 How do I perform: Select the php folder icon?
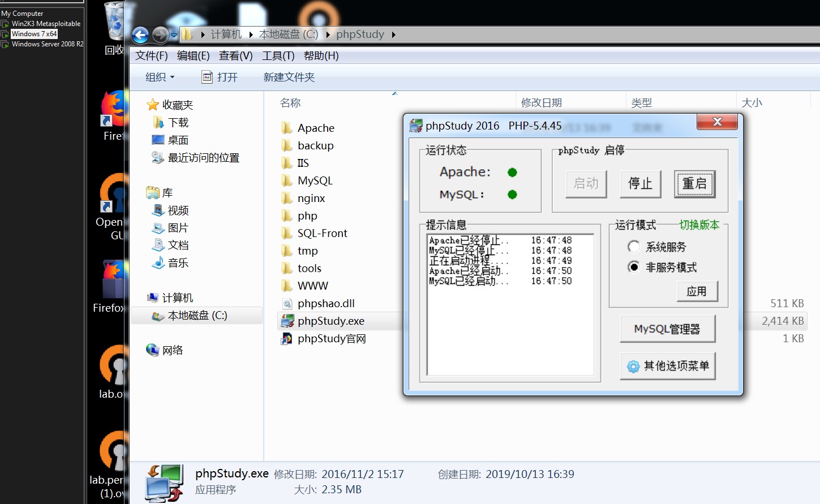pyautogui.click(x=287, y=216)
